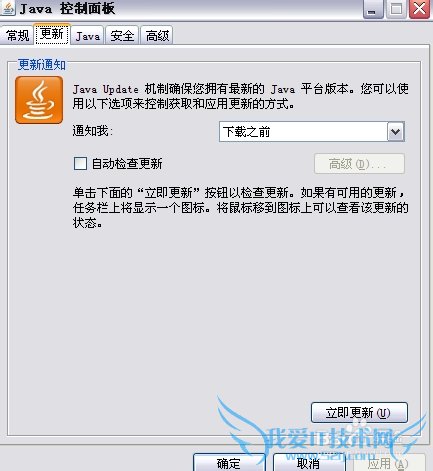Minimize the Java 控制面板 window
Viewport: 433px width, 471px height.
(373, 9)
